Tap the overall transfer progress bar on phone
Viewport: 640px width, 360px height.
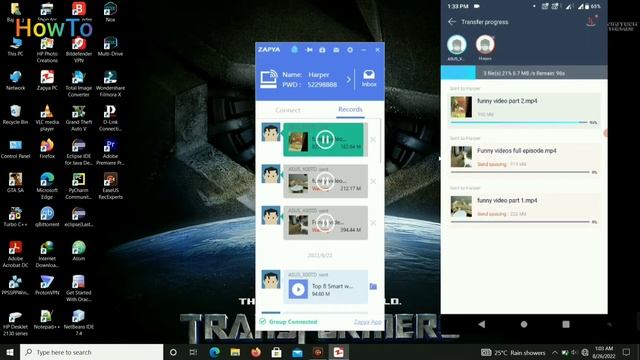click(524, 73)
